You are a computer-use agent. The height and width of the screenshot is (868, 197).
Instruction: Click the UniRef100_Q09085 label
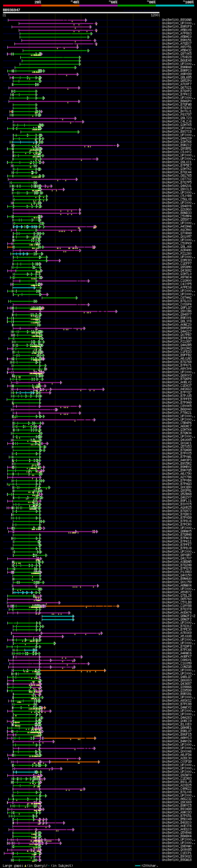click(x=177, y=850)
